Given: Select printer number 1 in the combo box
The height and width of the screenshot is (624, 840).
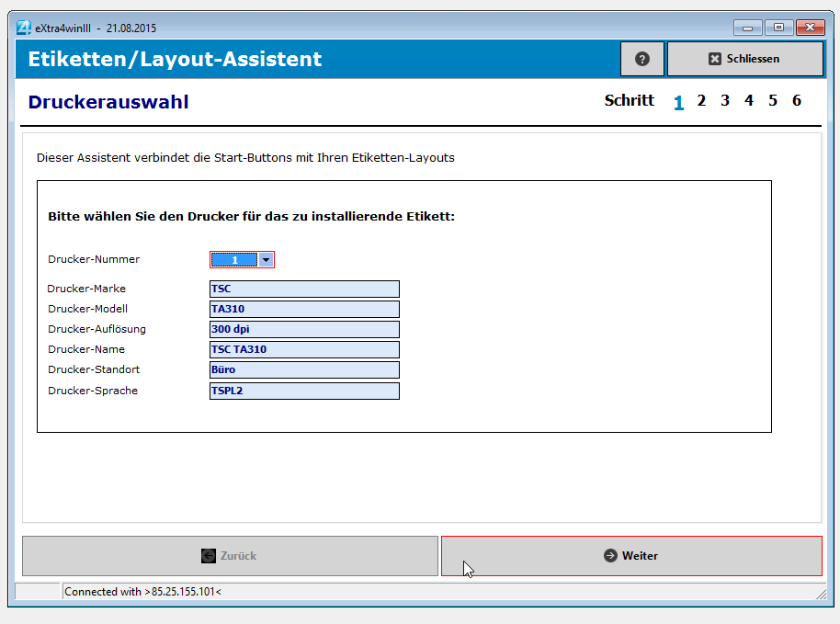Looking at the screenshot, I should (x=233, y=259).
